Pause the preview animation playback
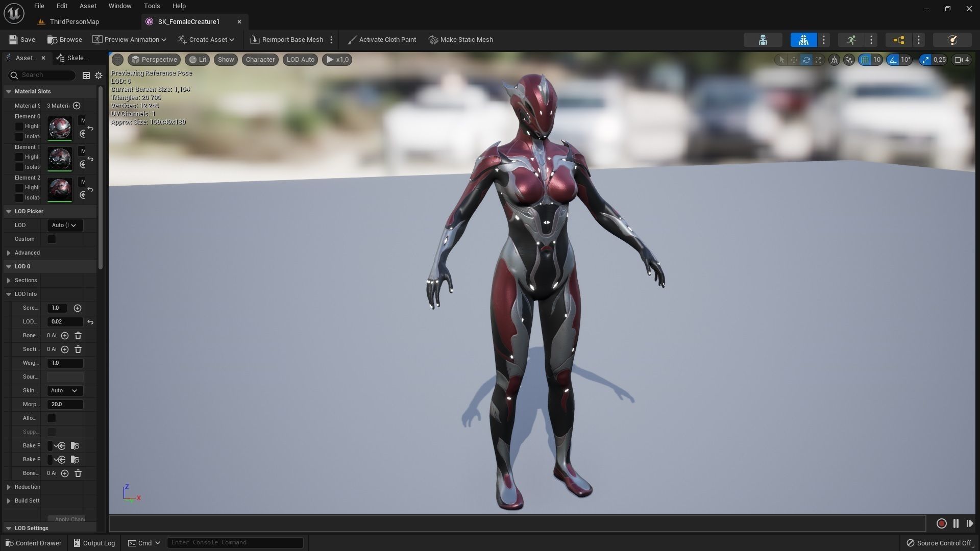This screenshot has width=980, height=551. (956, 523)
